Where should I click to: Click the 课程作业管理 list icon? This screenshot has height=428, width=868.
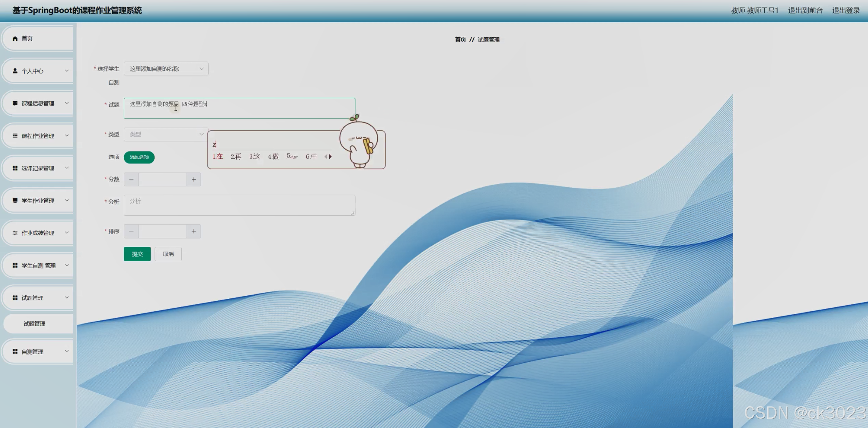coord(15,136)
